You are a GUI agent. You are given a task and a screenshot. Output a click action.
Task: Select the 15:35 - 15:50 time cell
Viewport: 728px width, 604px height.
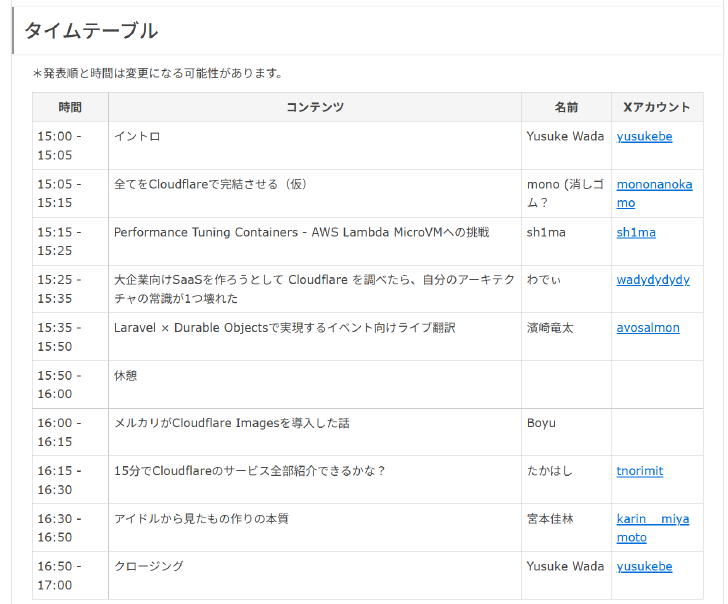tap(70, 337)
